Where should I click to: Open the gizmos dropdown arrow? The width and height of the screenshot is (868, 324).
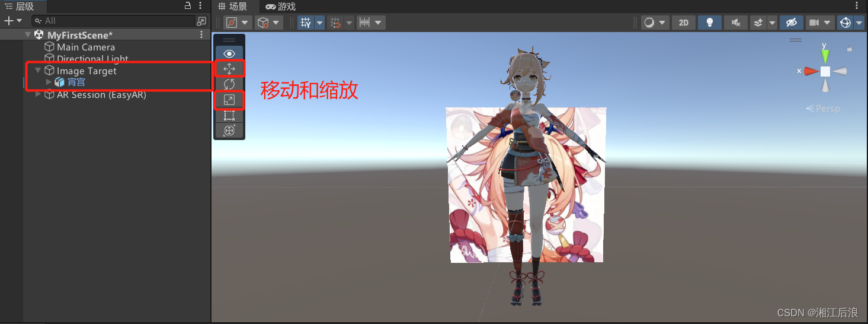click(x=859, y=23)
